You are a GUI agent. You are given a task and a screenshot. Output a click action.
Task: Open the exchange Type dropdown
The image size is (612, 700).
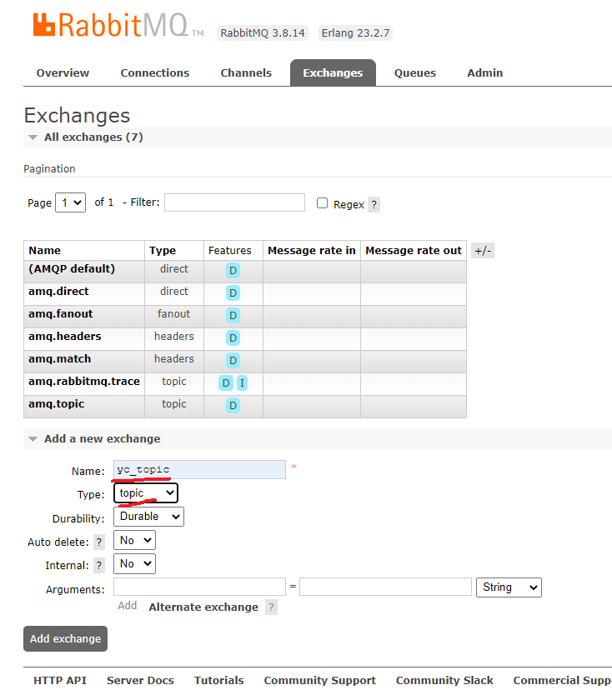point(146,493)
